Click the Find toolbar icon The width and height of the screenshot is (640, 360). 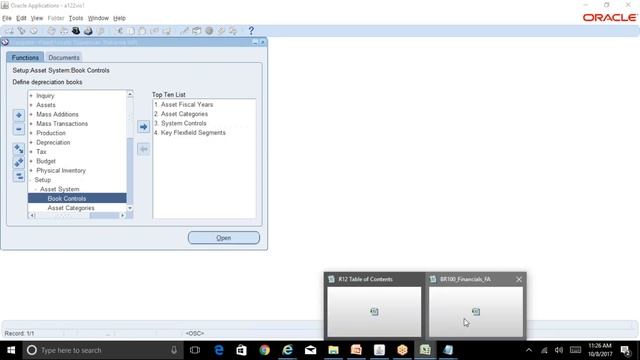21,31
